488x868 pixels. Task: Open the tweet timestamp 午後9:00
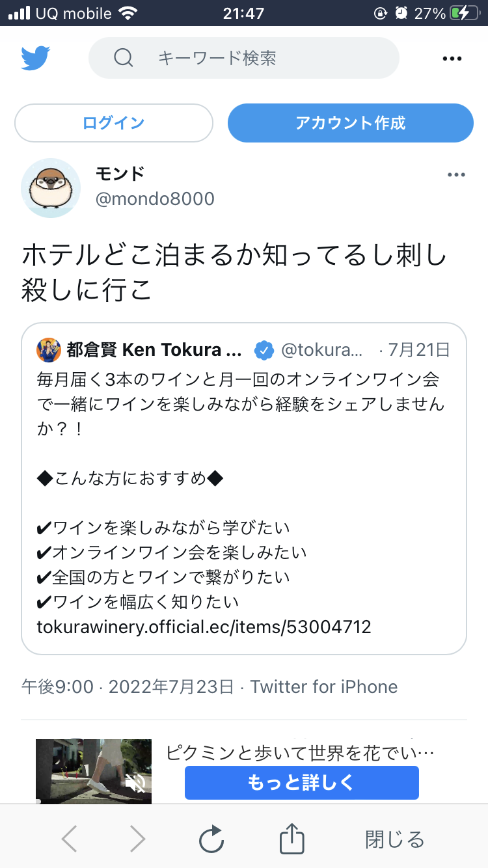[x=57, y=687]
